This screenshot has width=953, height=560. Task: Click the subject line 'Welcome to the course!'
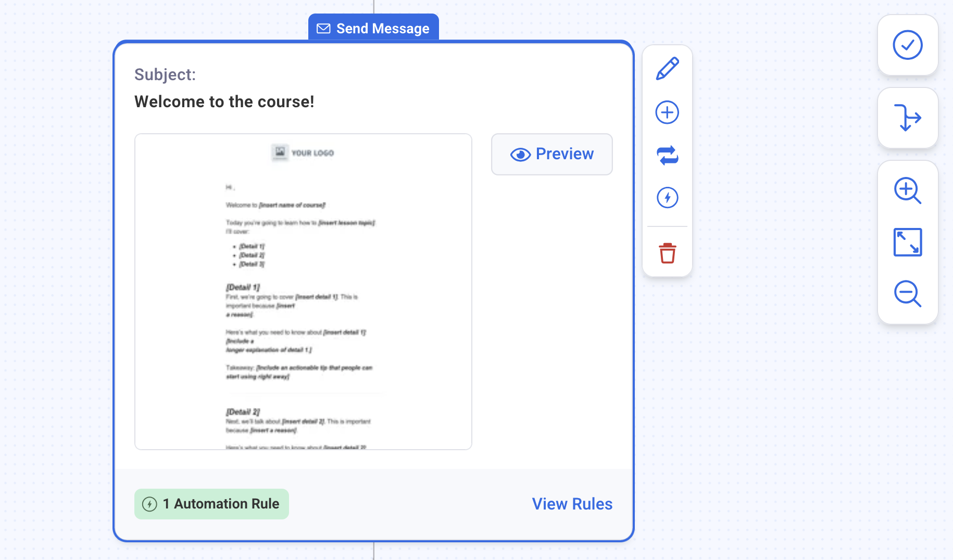click(224, 101)
